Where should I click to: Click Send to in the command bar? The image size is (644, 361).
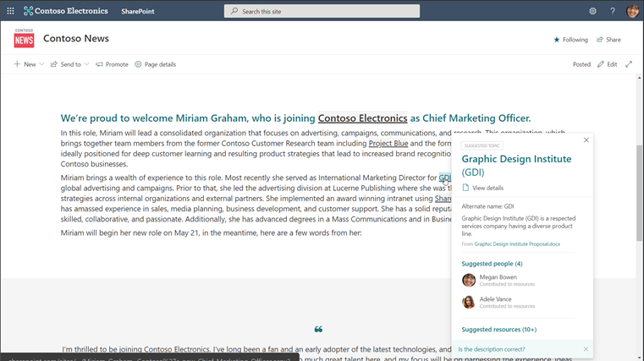(x=66, y=64)
